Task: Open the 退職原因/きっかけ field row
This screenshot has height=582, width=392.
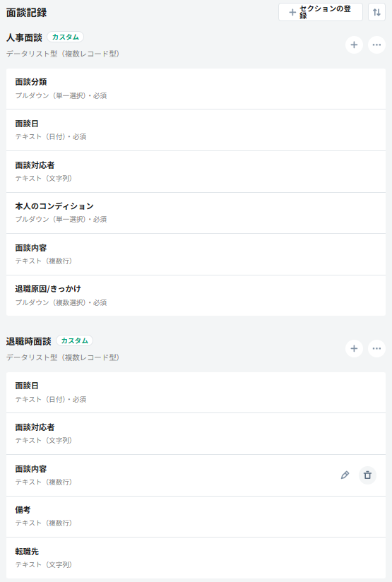Action: [196, 296]
